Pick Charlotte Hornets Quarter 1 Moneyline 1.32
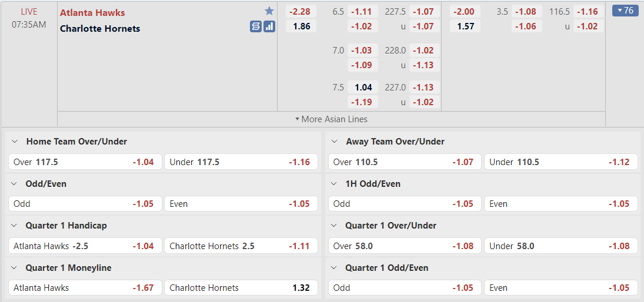Image resolution: width=644 pixels, height=302 pixels. coord(241,288)
